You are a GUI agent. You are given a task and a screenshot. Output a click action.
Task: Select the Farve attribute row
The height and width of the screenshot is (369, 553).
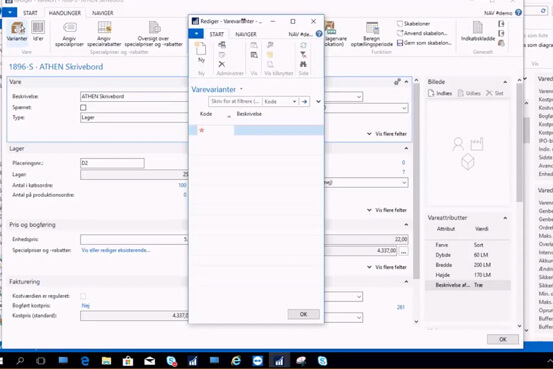pyautogui.click(x=468, y=245)
